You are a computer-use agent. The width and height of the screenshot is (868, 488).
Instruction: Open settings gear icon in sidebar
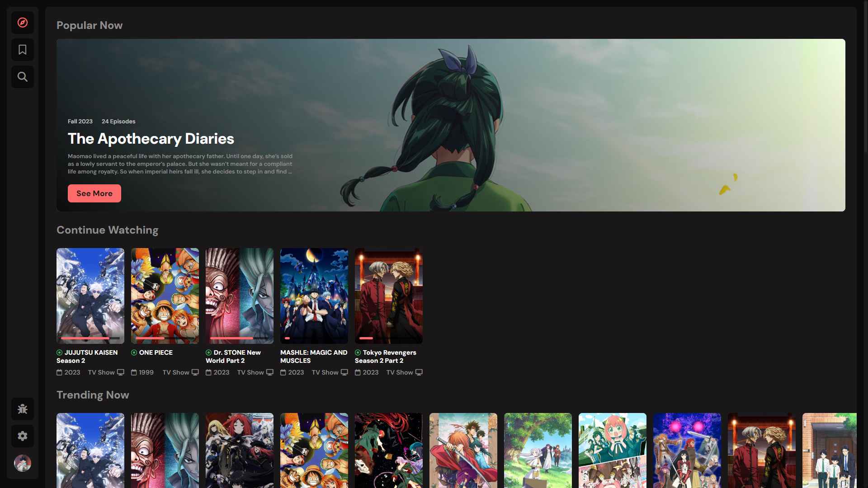23,436
